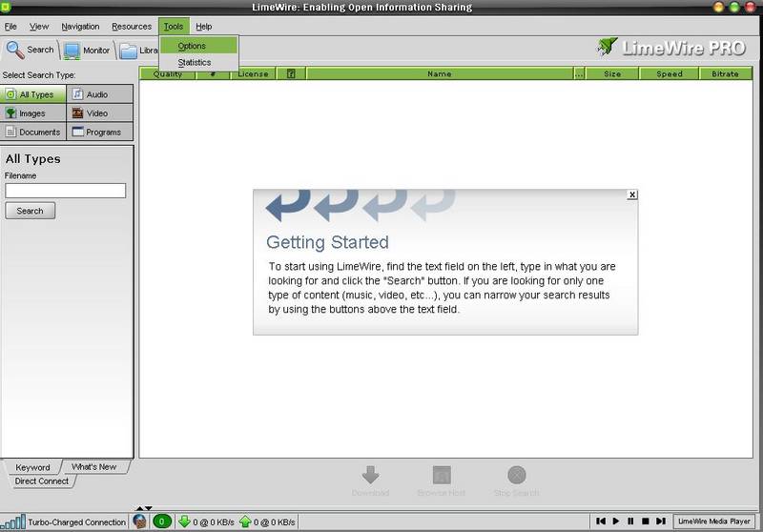
Task: Play the media player track
Action: (616, 522)
